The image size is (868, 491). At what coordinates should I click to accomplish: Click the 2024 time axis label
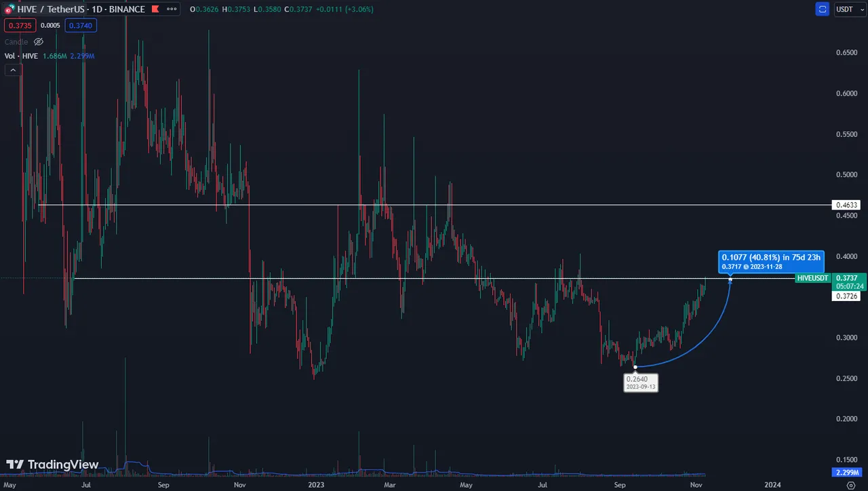772,485
